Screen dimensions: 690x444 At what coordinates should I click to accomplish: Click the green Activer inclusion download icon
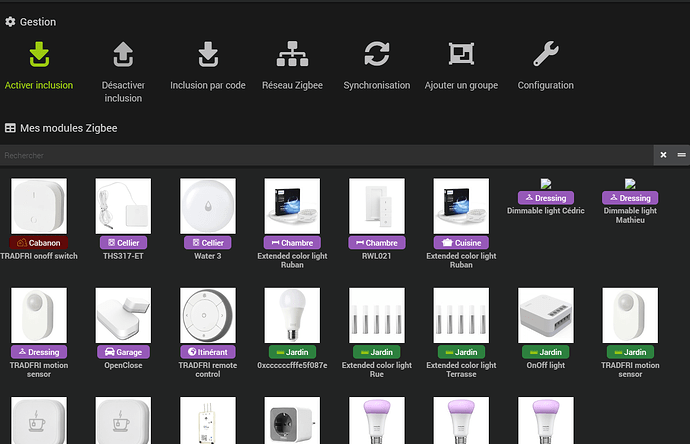click(39, 54)
